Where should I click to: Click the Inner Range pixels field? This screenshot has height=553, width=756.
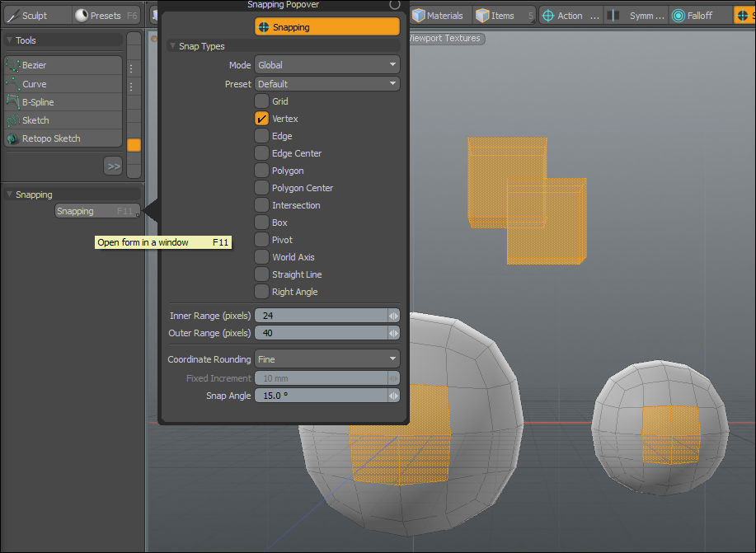321,316
